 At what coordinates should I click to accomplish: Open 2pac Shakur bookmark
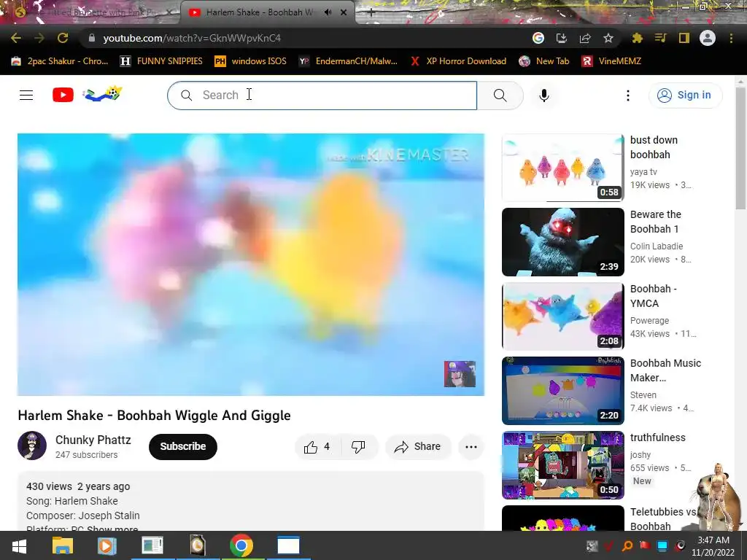60,61
